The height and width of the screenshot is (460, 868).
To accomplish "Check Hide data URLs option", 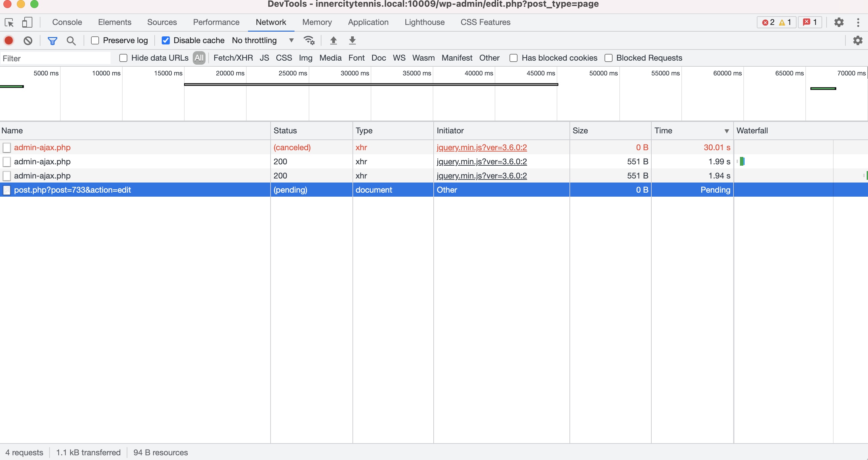I will pos(123,58).
